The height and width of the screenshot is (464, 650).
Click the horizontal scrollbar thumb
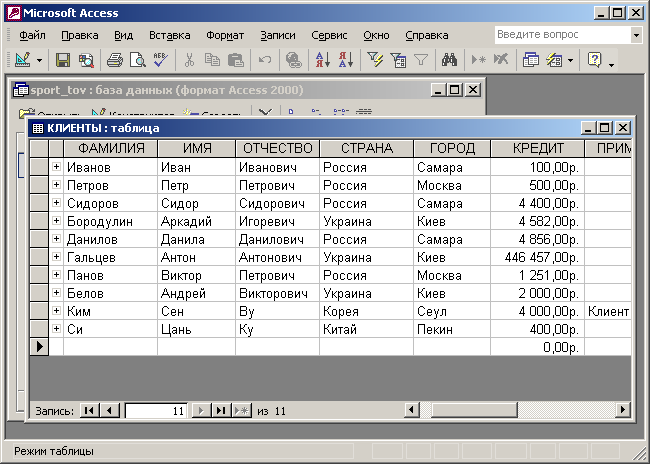click(x=474, y=411)
